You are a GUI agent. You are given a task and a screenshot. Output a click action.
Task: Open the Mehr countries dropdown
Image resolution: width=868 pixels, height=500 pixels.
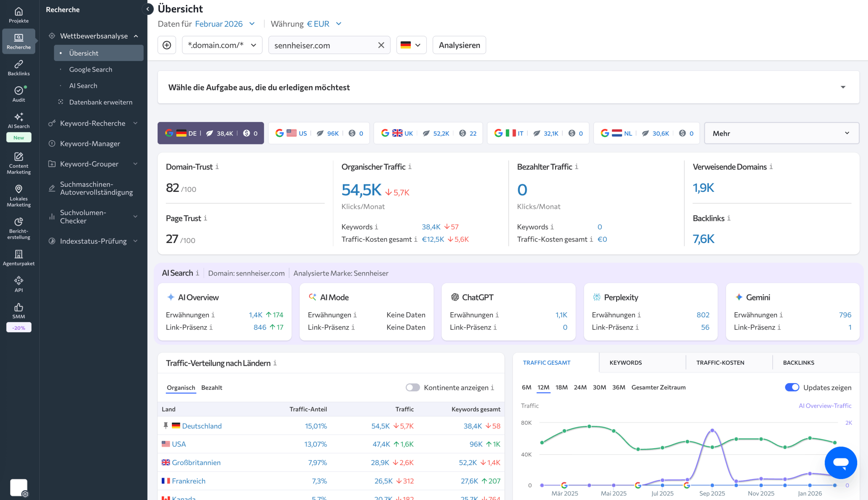pyautogui.click(x=781, y=133)
